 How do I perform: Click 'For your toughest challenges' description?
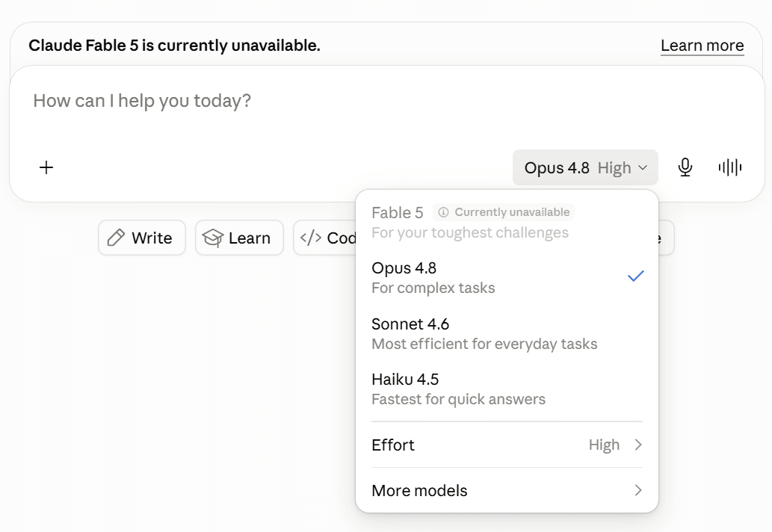point(470,232)
